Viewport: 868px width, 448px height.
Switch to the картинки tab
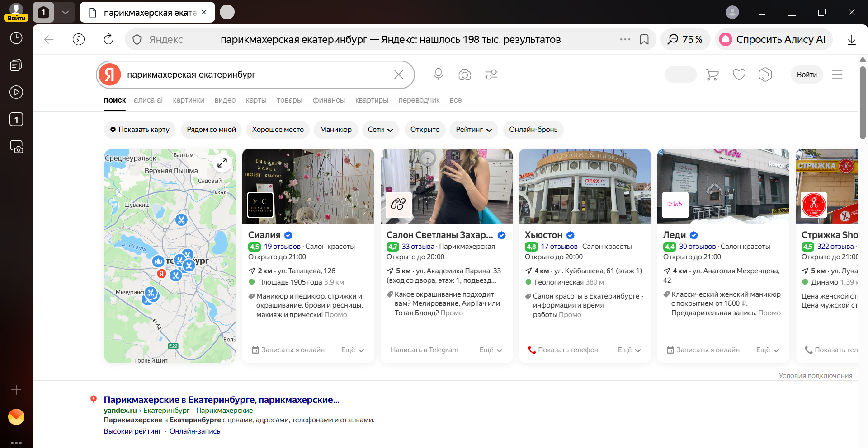click(188, 100)
